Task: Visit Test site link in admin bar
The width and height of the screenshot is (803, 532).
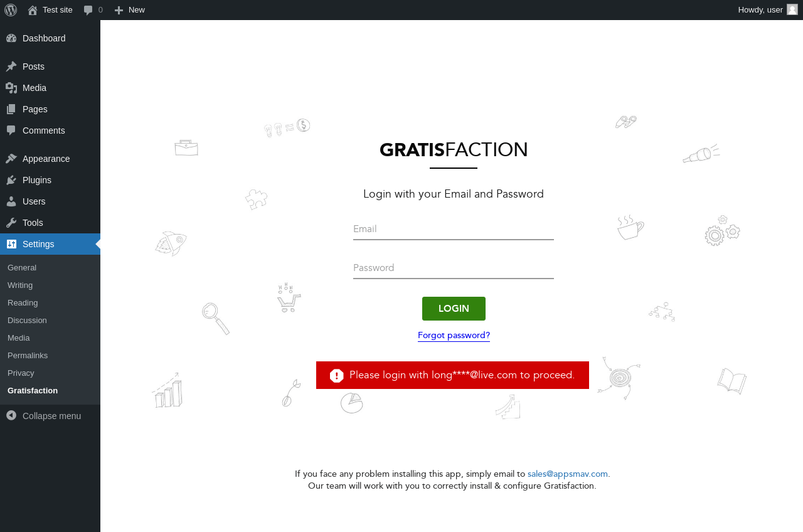Action: pos(50,10)
